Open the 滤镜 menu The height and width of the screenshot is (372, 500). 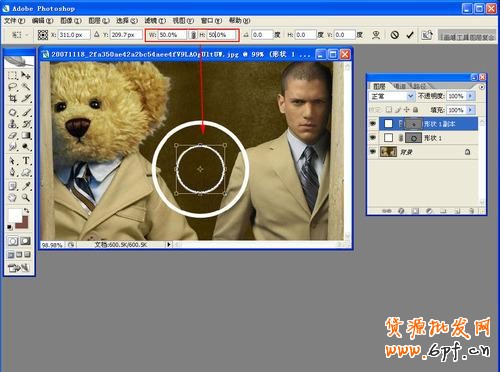click(155, 21)
